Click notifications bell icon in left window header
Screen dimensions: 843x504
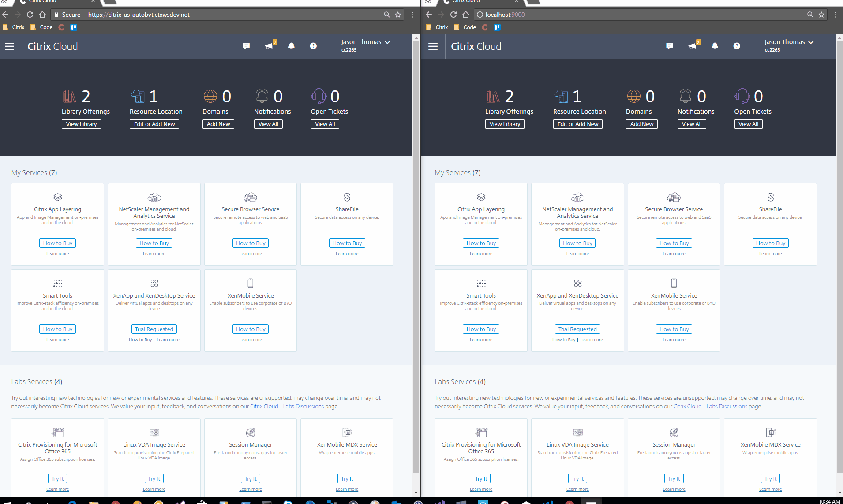point(292,46)
